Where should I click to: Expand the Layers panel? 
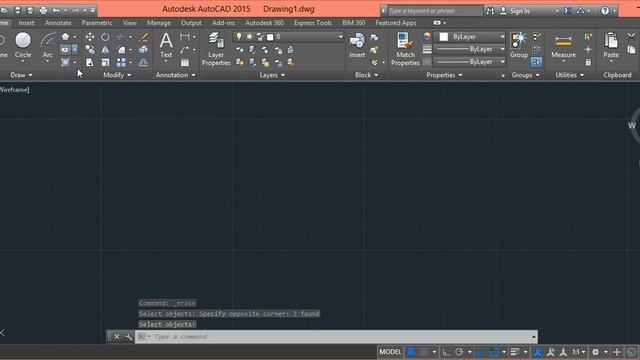272,75
